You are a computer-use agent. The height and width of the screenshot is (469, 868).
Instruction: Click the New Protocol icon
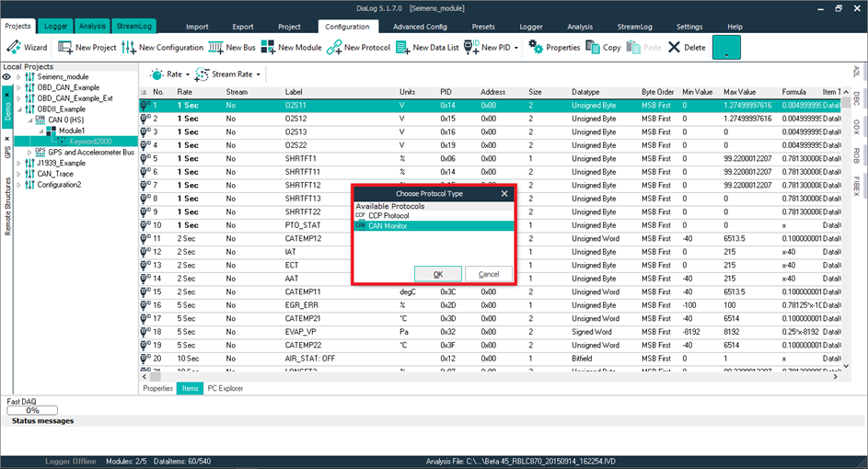334,47
